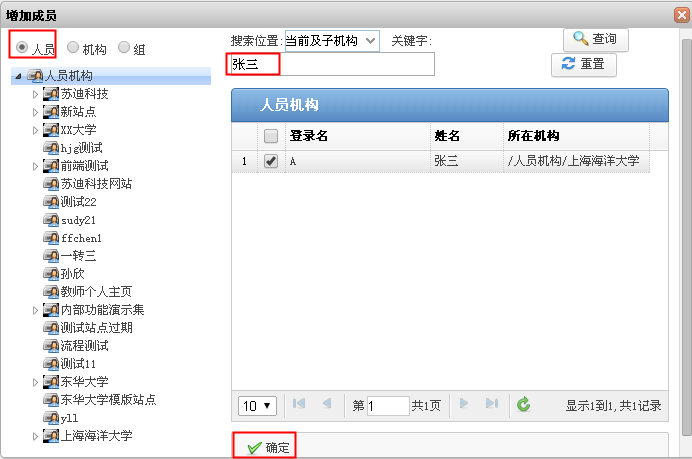Viewport: 692px width, 459px height.
Task: Click the 孙欣 node icon in tree
Action: pos(51,274)
